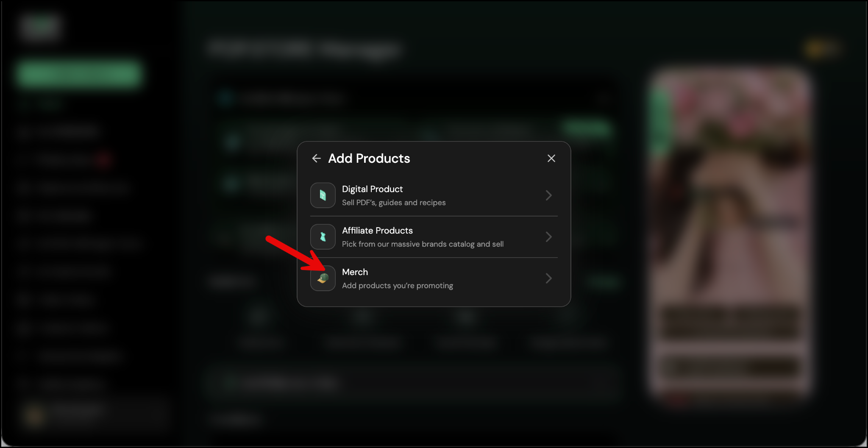Image resolution: width=868 pixels, height=448 pixels.
Task: Pick the Merch option title
Action: click(355, 272)
